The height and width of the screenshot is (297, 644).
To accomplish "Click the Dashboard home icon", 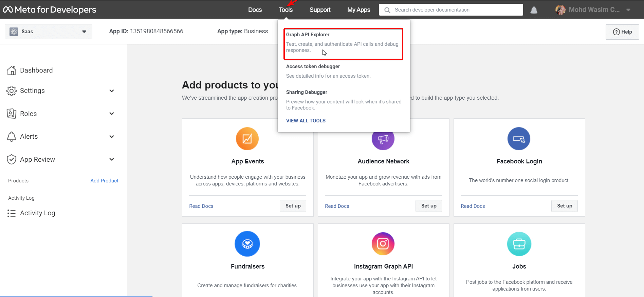I will pos(12,70).
